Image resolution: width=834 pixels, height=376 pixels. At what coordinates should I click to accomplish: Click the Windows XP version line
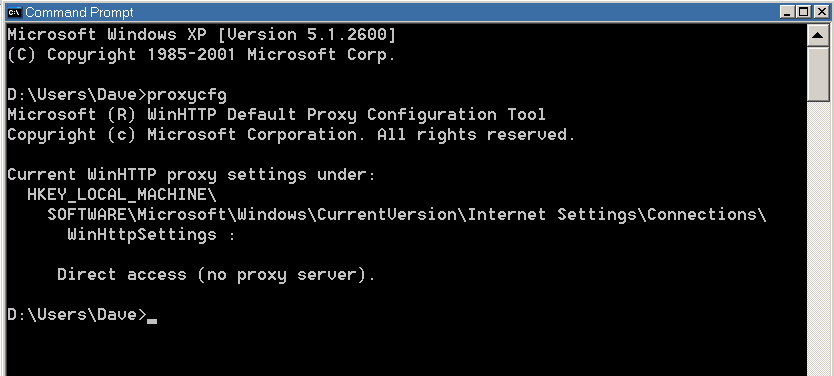(202, 35)
